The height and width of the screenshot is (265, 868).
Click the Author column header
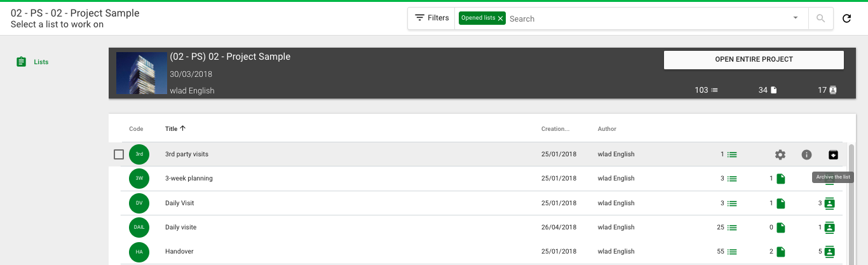point(607,129)
